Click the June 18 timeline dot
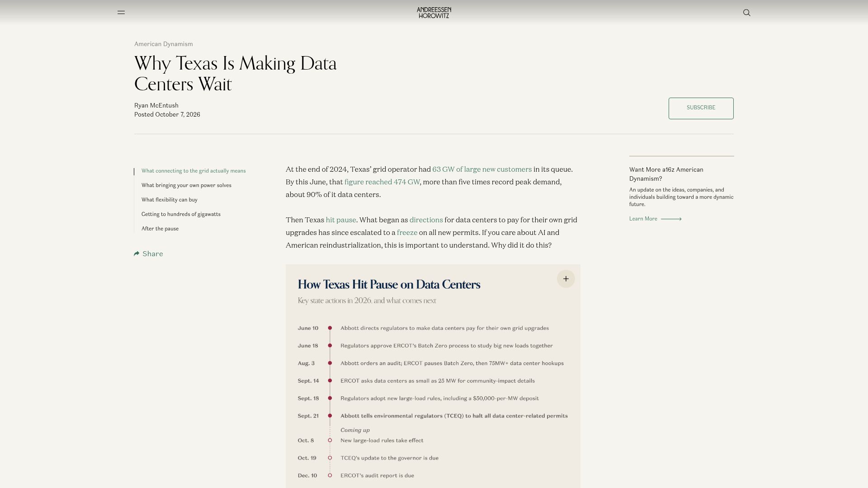The width and height of the screenshot is (868, 488). [x=330, y=346]
